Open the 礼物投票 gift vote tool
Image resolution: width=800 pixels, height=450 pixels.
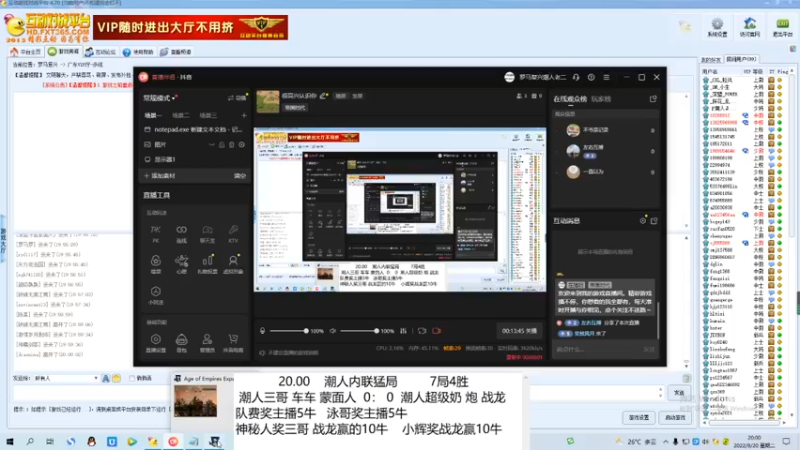[207, 264]
